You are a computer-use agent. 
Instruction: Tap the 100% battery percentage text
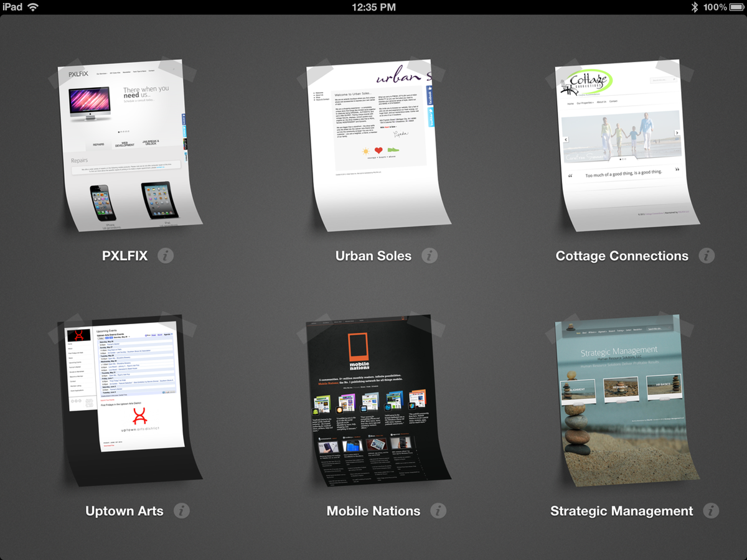[x=715, y=7]
